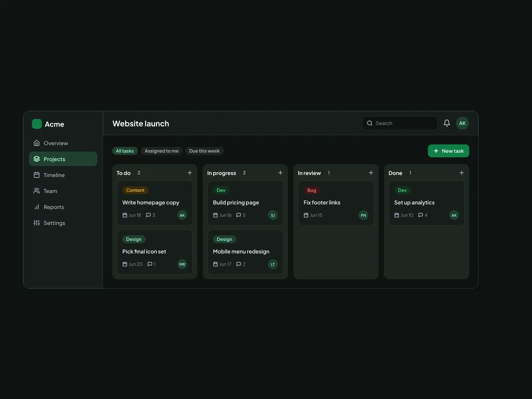Open Reports from the sidebar

(x=63, y=207)
